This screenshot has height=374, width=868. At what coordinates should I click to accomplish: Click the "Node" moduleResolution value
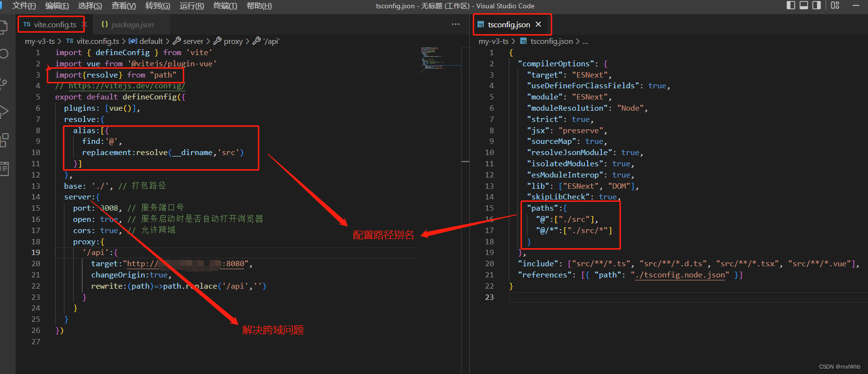[631, 108]
